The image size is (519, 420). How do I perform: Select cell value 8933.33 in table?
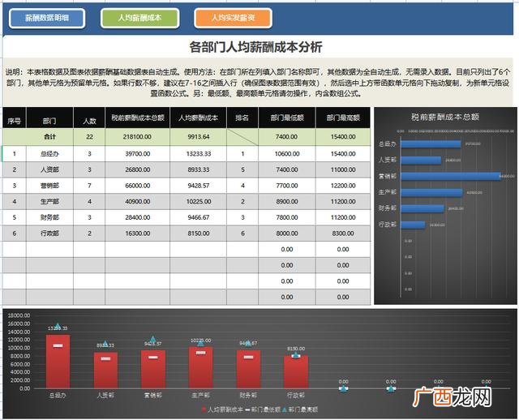(x=198, y=169)
